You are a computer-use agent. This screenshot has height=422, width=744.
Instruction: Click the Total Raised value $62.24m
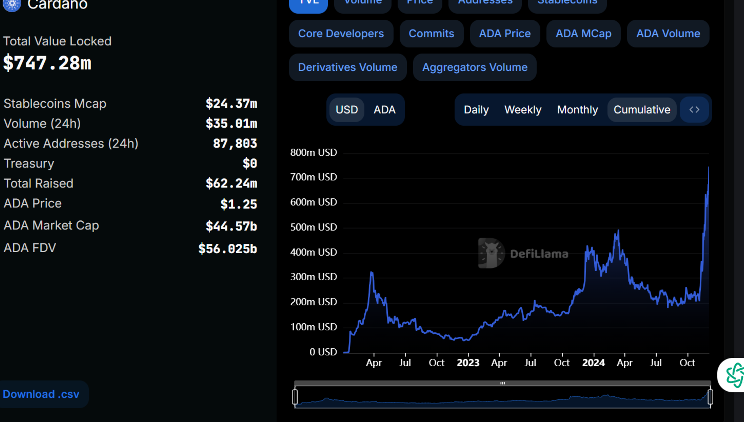[231, 183]
